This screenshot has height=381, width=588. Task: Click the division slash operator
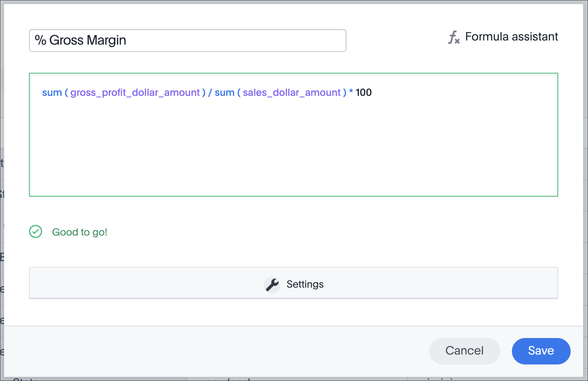coord(210,93)
